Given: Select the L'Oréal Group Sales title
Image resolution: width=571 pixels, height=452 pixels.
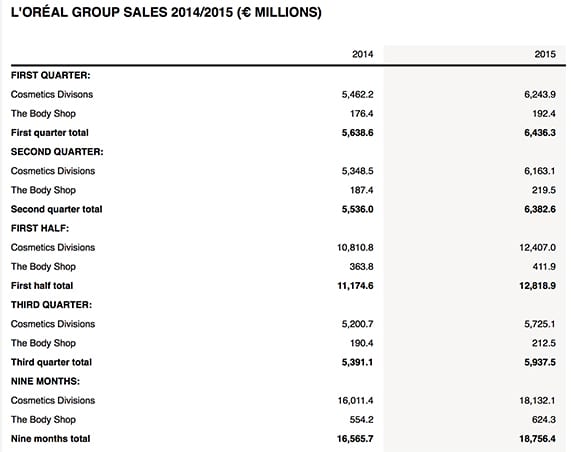Looking at the screenshot, I should [x=166, y=12].
